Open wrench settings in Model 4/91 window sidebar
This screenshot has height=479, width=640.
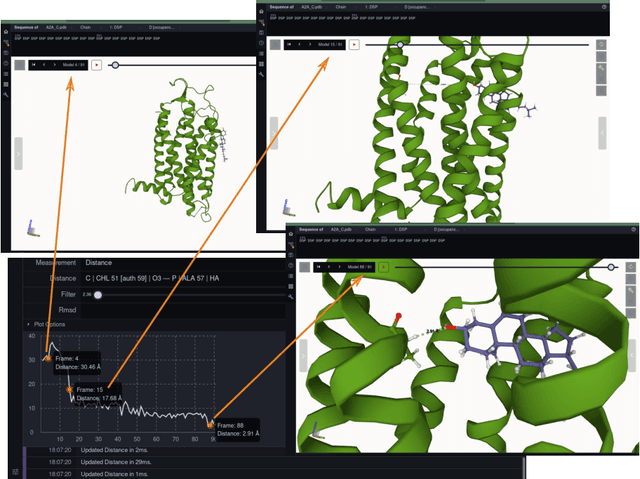click(6, 95)
